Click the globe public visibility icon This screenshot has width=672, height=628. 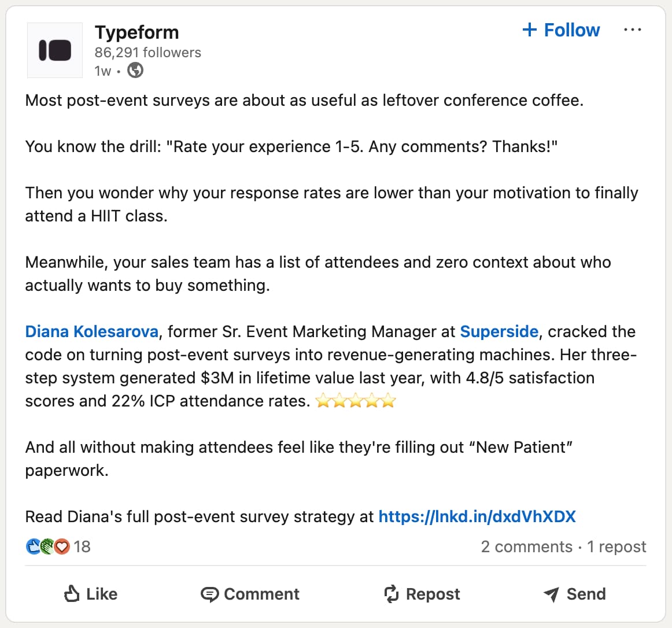(135, 71)
